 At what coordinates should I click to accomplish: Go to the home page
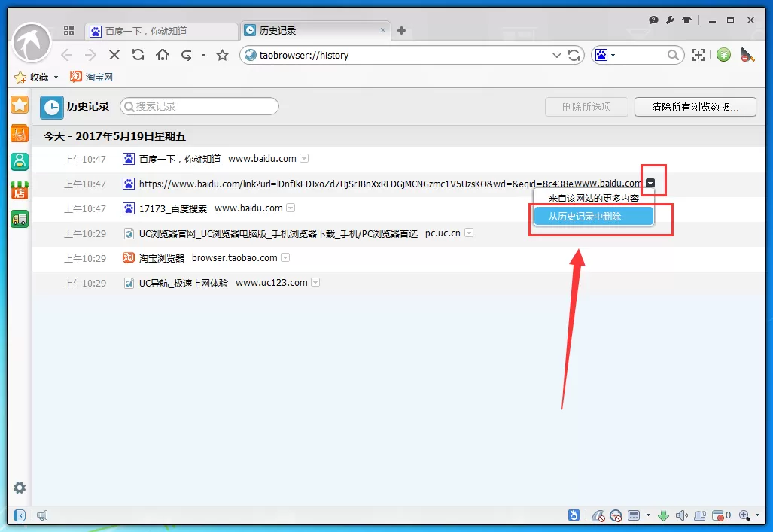click(162, 55)
